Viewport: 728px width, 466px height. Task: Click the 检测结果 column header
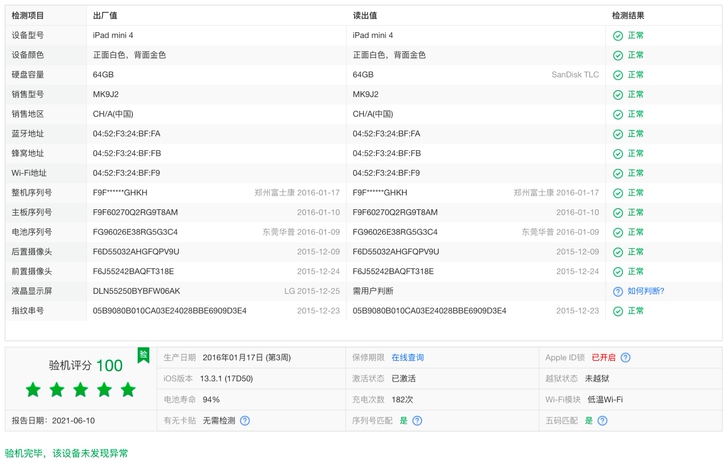pyautogui.click(x=628, y=16)
